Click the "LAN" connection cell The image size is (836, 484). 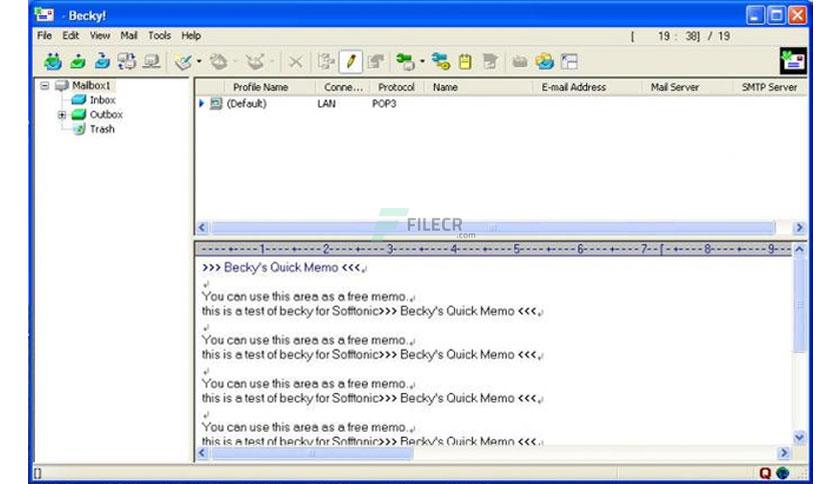click(x=326, y=103)
